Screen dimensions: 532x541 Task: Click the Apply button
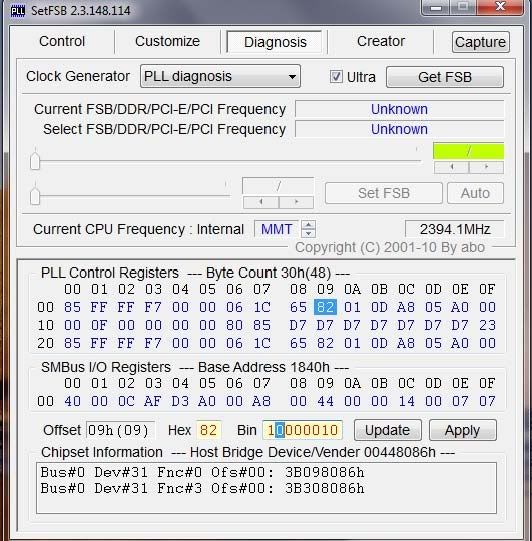click(463, 430)
